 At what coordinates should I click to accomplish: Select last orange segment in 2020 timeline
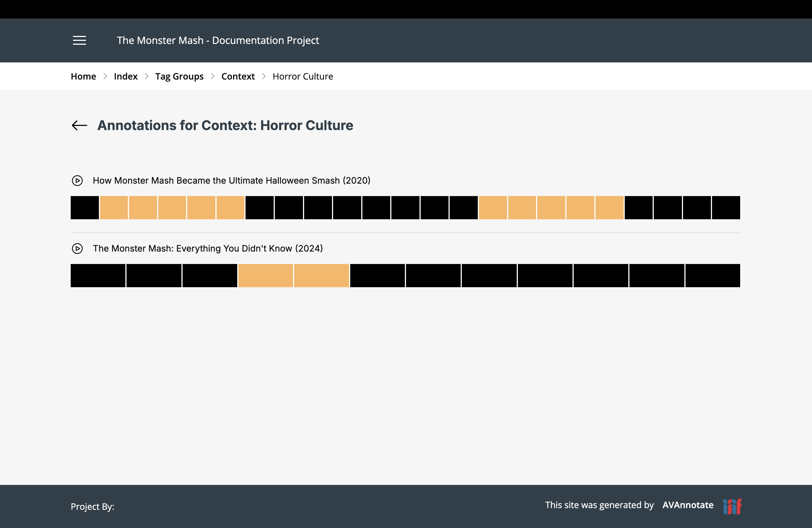(x=609, y=207)
